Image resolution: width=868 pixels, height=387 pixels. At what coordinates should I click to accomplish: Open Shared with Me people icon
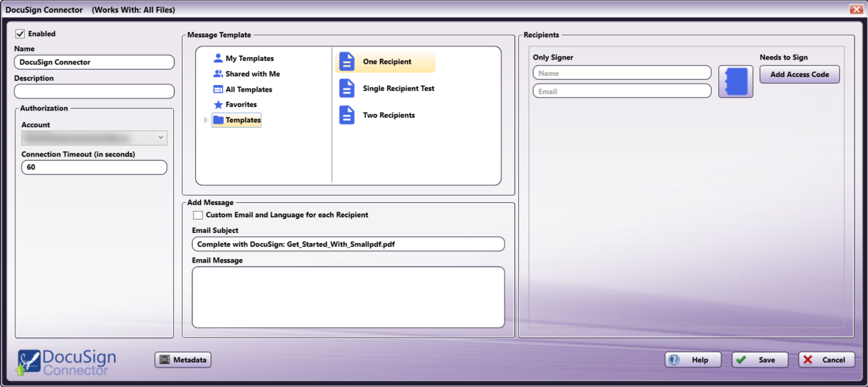[x=218, y=74]
